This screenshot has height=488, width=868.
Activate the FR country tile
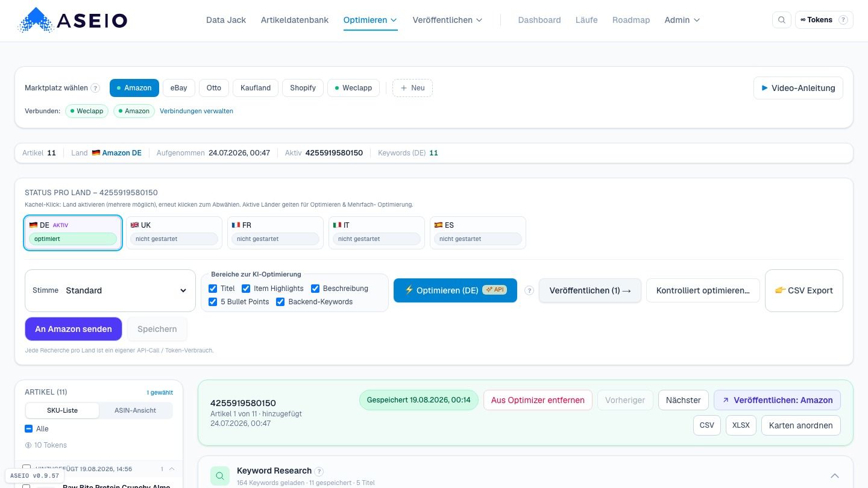tap(275, 233)
